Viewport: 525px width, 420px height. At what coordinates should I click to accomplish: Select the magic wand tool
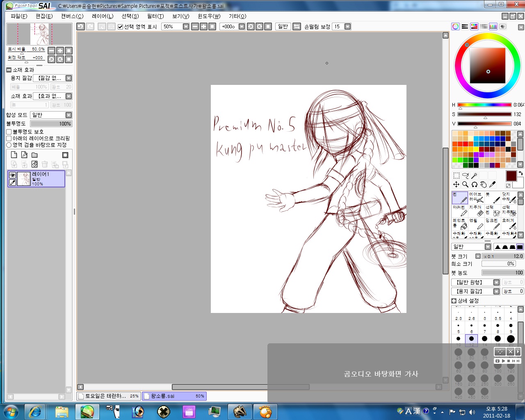(x=474, y=176)
